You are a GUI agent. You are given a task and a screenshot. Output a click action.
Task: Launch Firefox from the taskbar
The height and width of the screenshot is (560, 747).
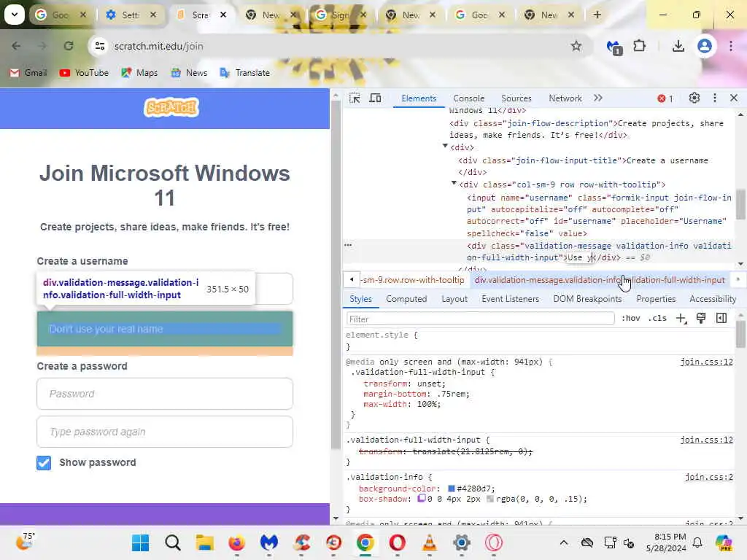237,542
